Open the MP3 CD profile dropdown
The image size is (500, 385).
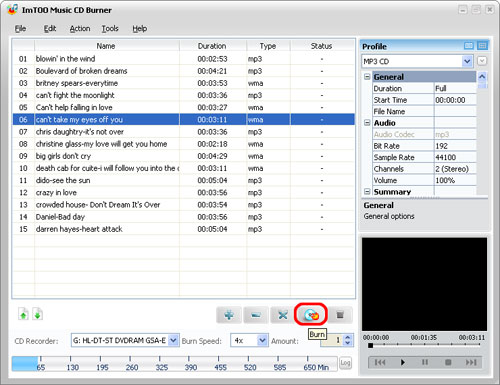(467, 61)
